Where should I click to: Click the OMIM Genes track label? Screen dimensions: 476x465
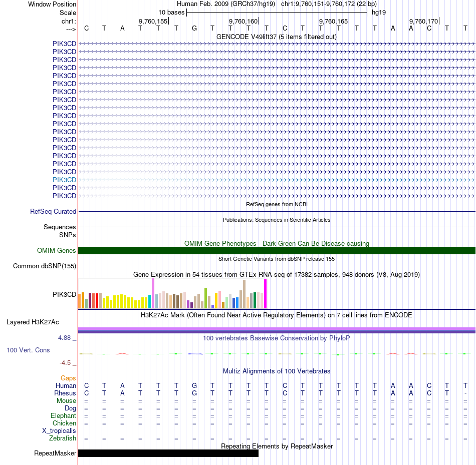pyautogui.click(x=57, y=251)
